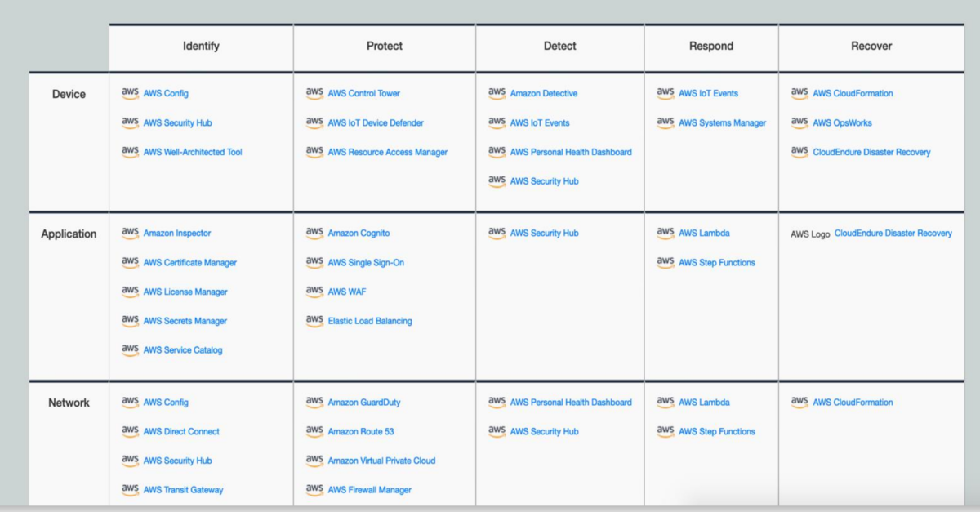Image resolution: width=980 pixels, height=512 pixels.
Task: Click the Recover column header
Action: 871,47
